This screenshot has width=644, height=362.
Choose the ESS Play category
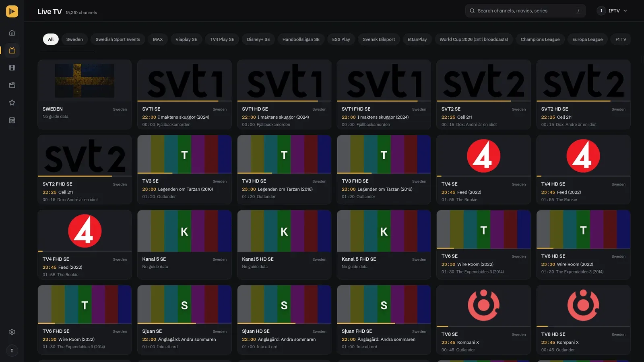(341, 39)
